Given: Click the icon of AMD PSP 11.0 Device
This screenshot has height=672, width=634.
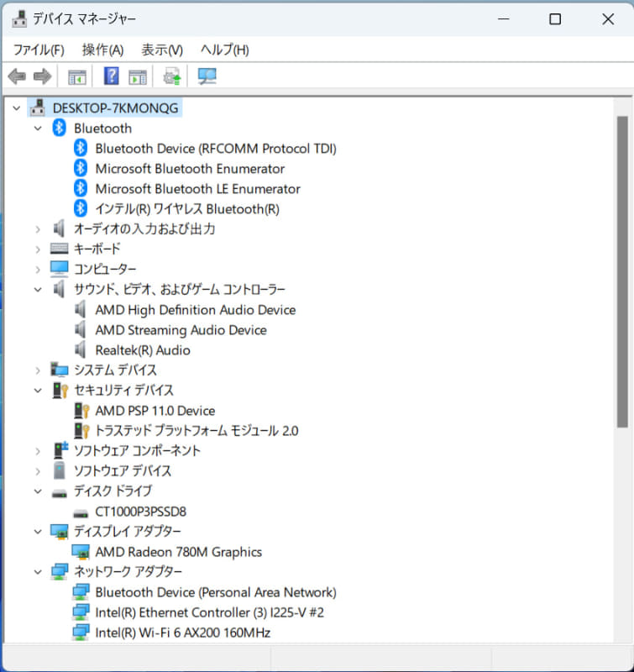Looking at the screenshot, I should tap(81, 410).
